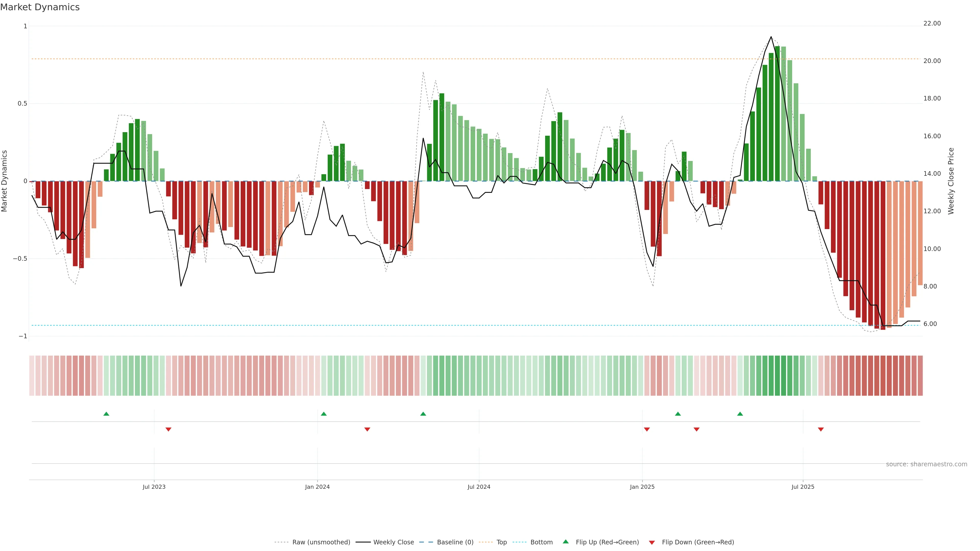Click the first green flip-up triangle marker
This screenshot has width=980, height=551.
point(106,414)
